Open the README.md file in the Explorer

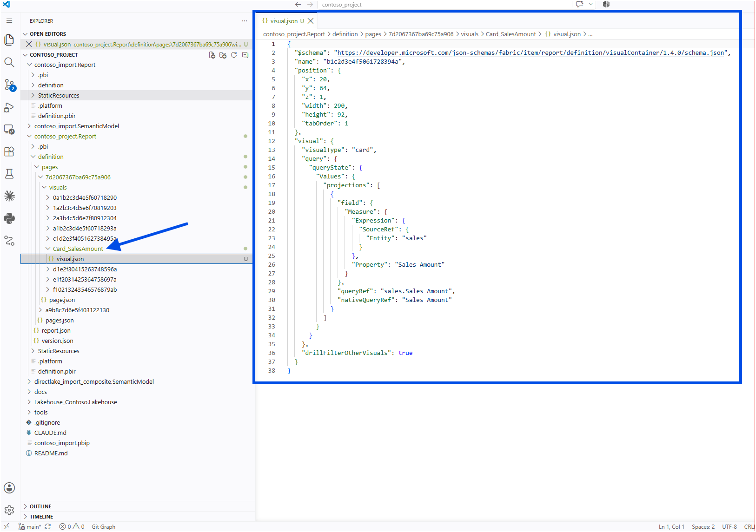point(51,453)
